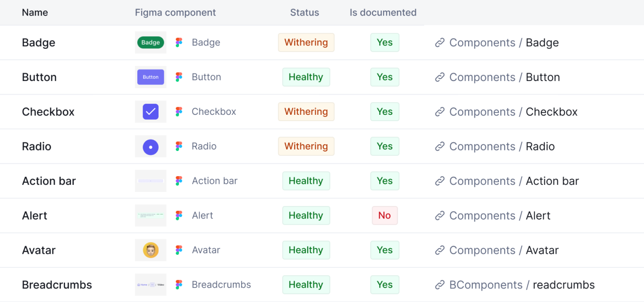Toggle the checked Checkbox component preview
This screenshot has width=644, height=302.
point(150,111)
